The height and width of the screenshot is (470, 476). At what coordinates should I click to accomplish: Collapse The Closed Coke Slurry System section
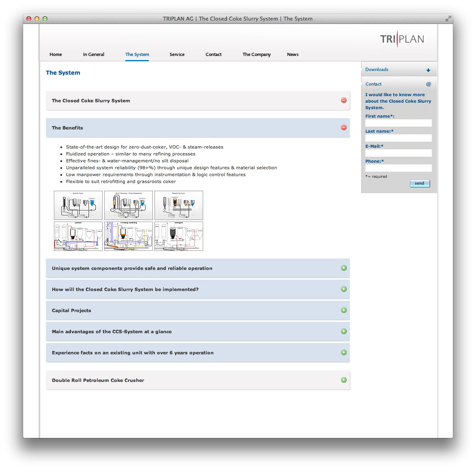[344, 100]
